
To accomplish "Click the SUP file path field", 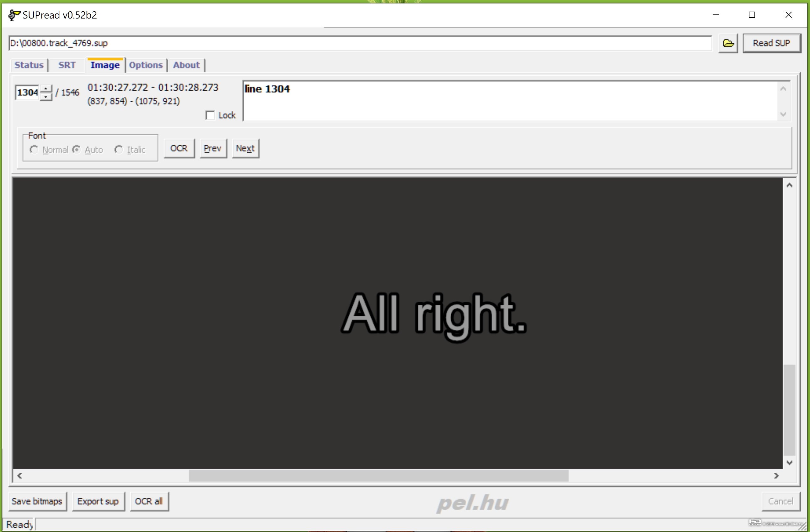I will (360, 43).
